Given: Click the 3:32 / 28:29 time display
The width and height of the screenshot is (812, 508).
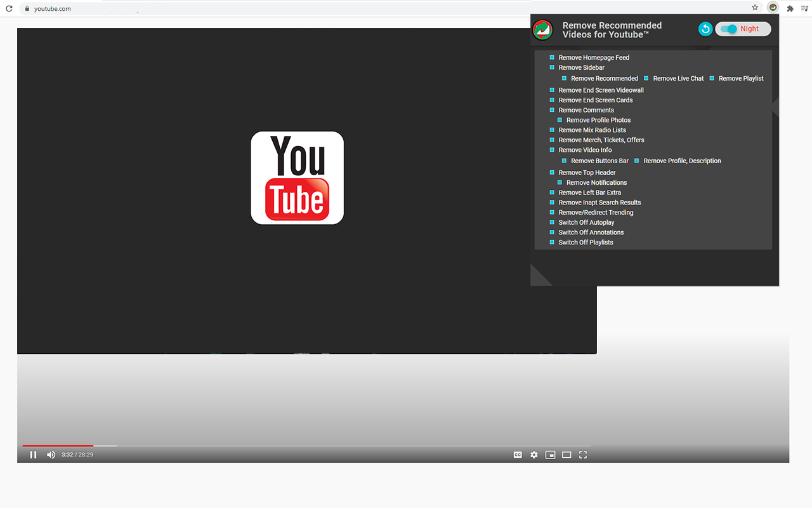Looking at the screenshot, I should tap(77, 455).
